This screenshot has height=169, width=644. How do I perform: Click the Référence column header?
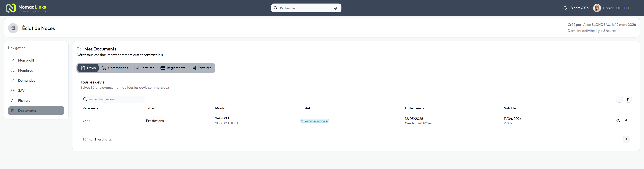tap(90, 108)
